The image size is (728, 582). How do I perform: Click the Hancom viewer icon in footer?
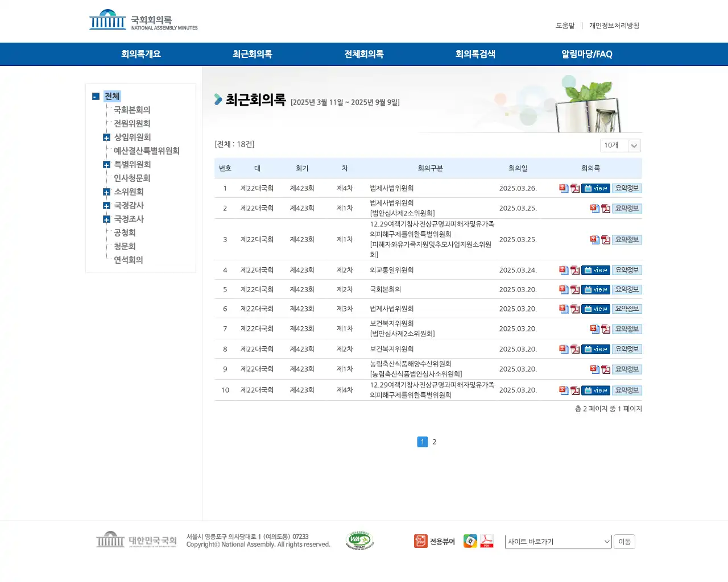click(470, 541)
